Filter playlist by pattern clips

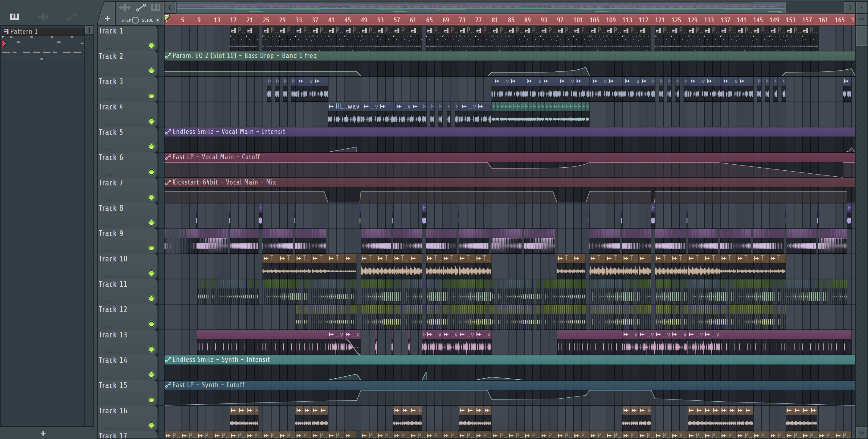click(x=156, y=7)
